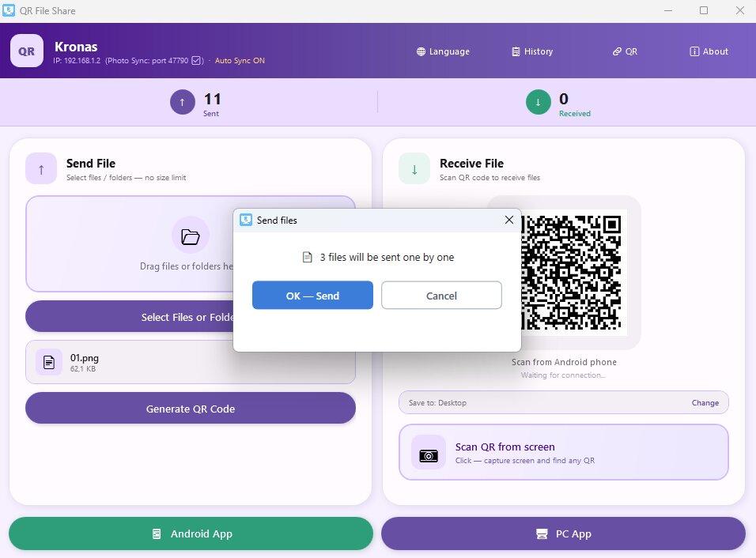
Task: Click Select Files or Folders button
Action: [x=129, y=317]
